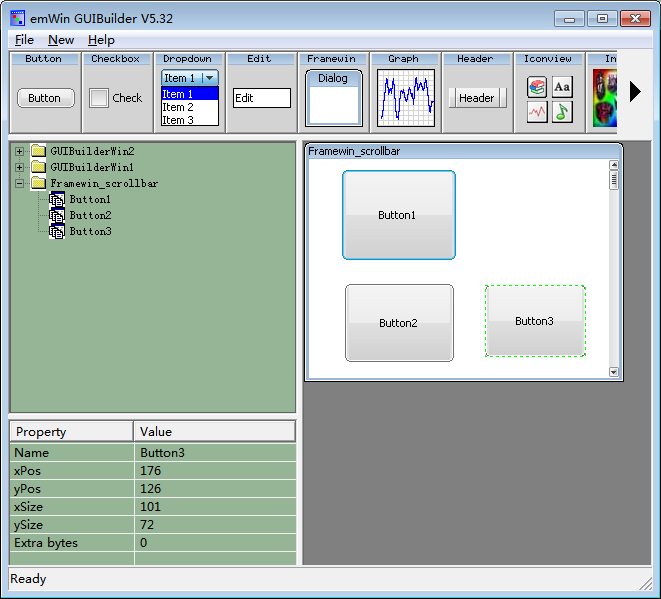Click the GUIBuilderWin1 folder icon
This screenshot has width=661, height=599.
click(x=38, y=167)
